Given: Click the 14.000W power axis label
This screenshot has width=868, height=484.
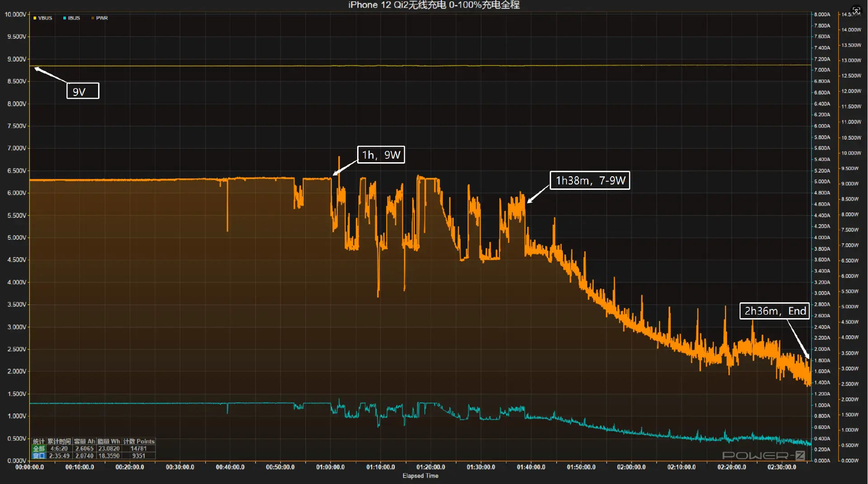Looking at the screenshot, I should 851,30.
